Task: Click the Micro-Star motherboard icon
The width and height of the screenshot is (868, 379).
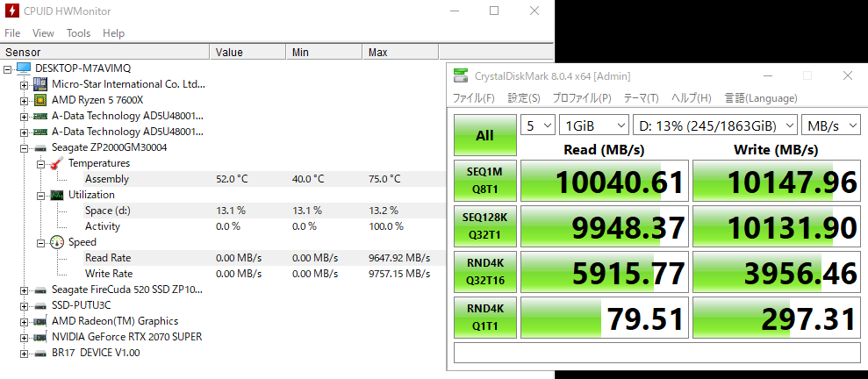Action: pyautogui.click(x=39, y=84)
